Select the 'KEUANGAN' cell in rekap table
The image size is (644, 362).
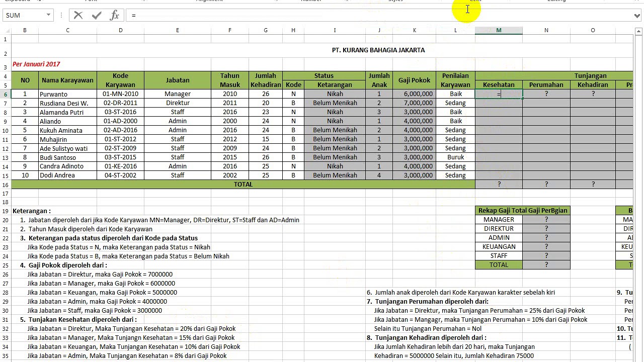[499, 247]
